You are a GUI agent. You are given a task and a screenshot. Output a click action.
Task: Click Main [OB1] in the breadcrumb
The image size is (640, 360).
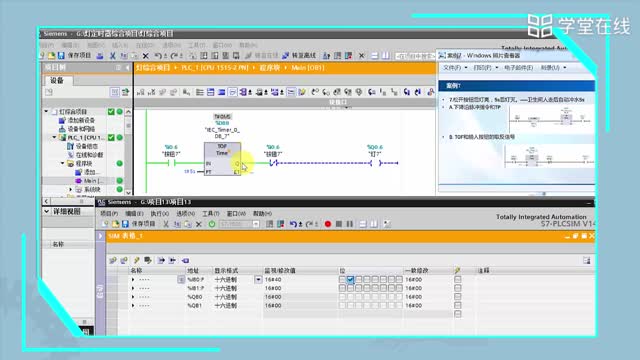coord(308,68)
